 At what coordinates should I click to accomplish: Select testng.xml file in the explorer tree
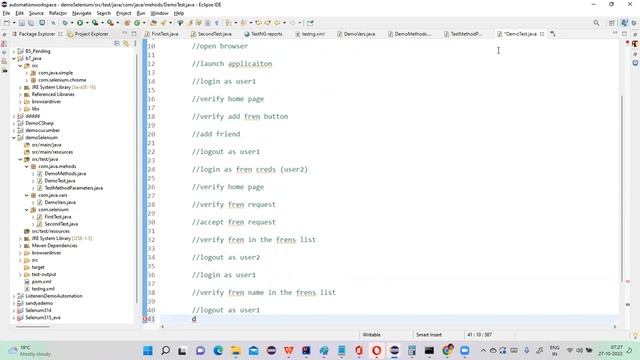click(43, 289)
